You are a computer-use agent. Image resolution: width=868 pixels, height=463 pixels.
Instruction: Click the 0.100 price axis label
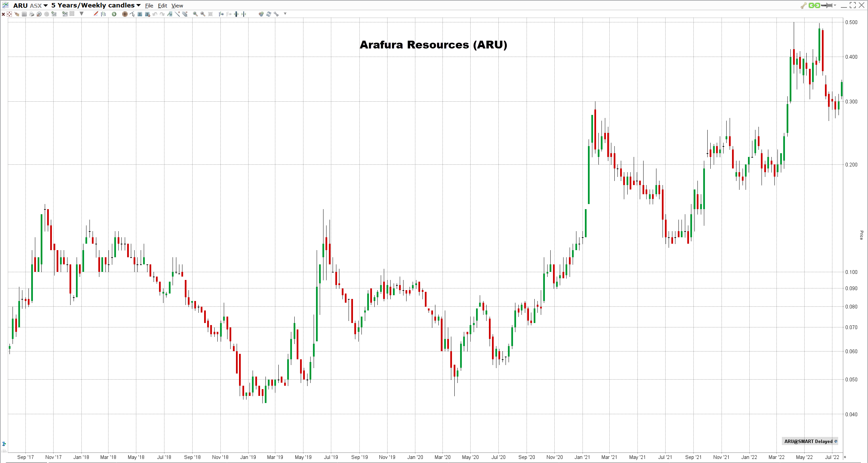click(851, 272)
